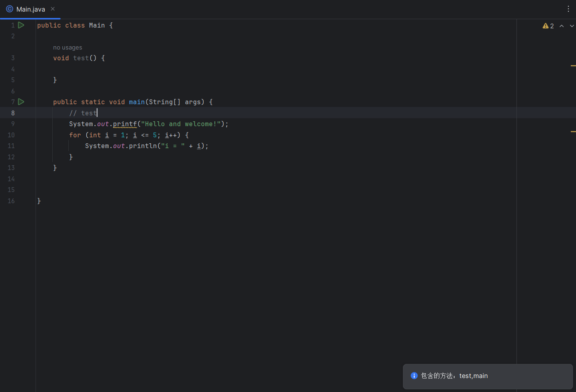Click line number 10 in the gutter
The width and height of the screenshot is (576, 392).
click(11, 135)
